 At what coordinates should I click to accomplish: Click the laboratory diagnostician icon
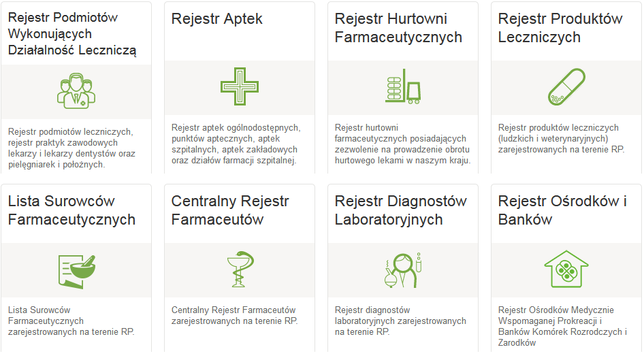402,270
